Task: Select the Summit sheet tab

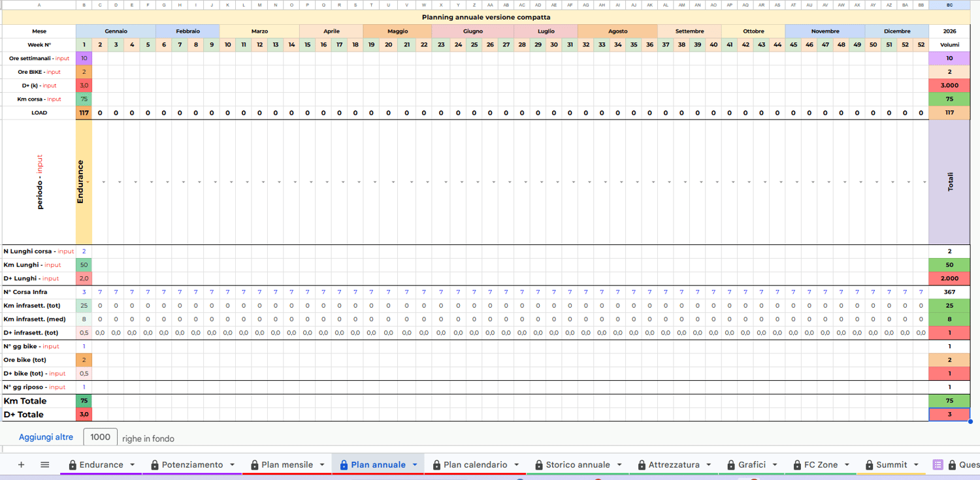Action: coord(892,464)
